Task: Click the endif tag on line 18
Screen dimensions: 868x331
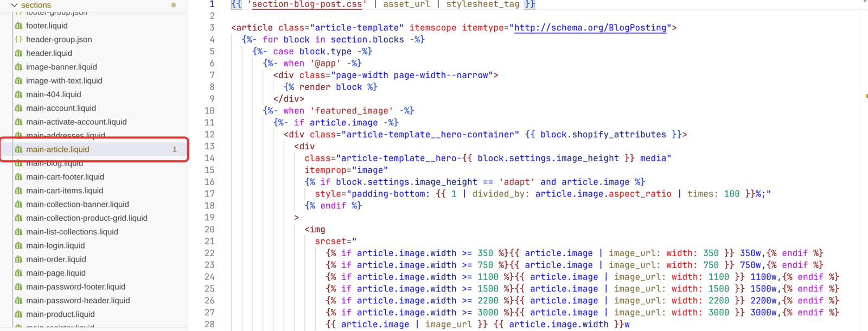Action: pyautogui.click(x=333, y=206)
